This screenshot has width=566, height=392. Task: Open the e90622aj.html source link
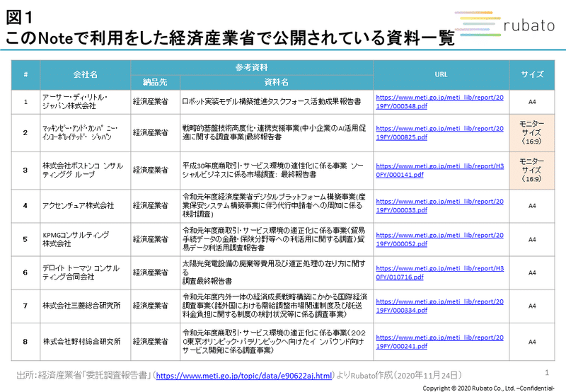point(243,376)
